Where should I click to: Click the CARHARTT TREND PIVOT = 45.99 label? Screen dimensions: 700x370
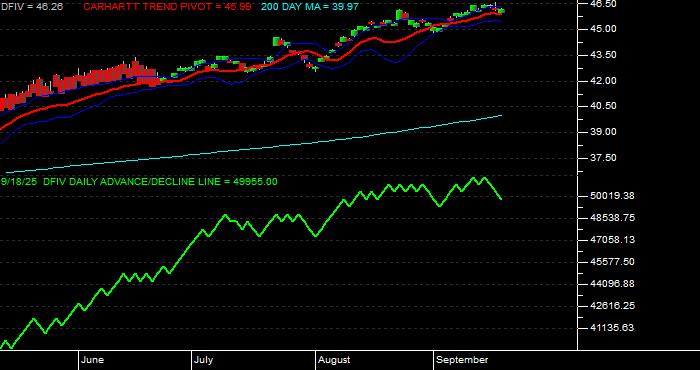[x=167, y=7]
